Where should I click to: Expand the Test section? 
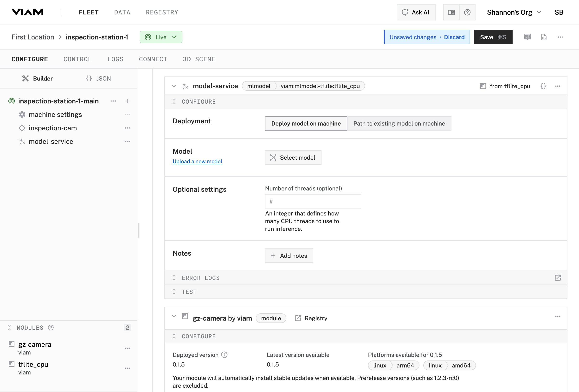point(189,292)
